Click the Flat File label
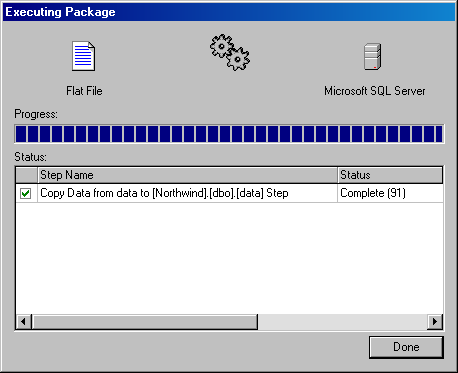Screen dimensions: 458x373 click(84, 91)
